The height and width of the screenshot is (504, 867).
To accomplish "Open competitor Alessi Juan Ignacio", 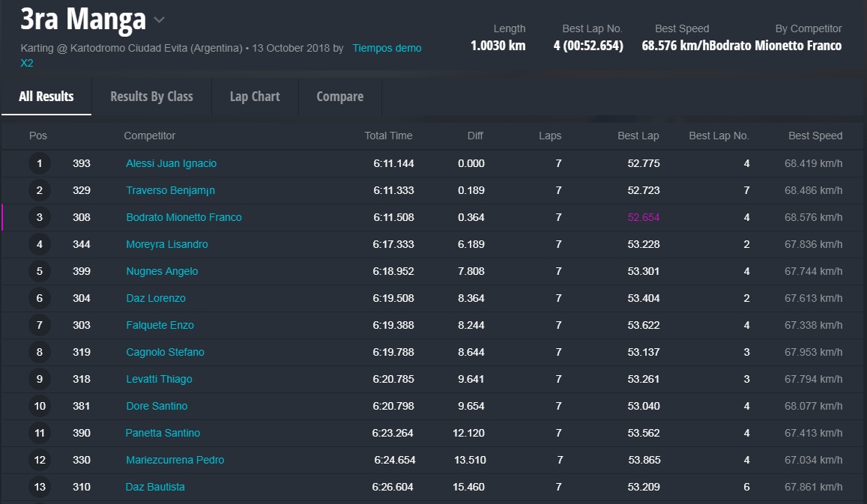I will [x=171, y=163].
